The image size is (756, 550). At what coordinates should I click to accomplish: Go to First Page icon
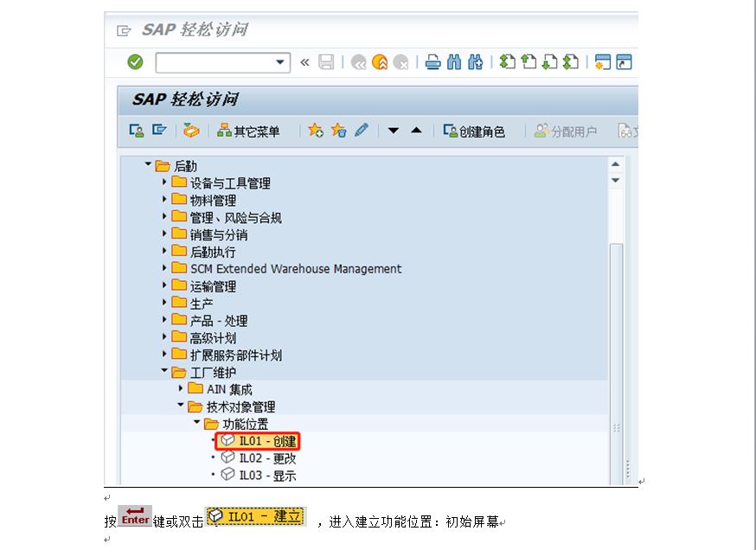click(508, 61)
